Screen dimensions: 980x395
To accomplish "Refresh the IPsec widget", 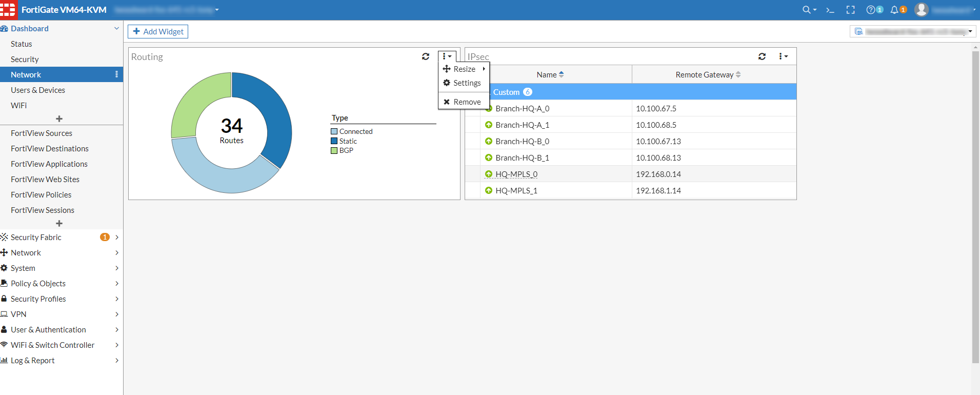I will coord(762,56).
